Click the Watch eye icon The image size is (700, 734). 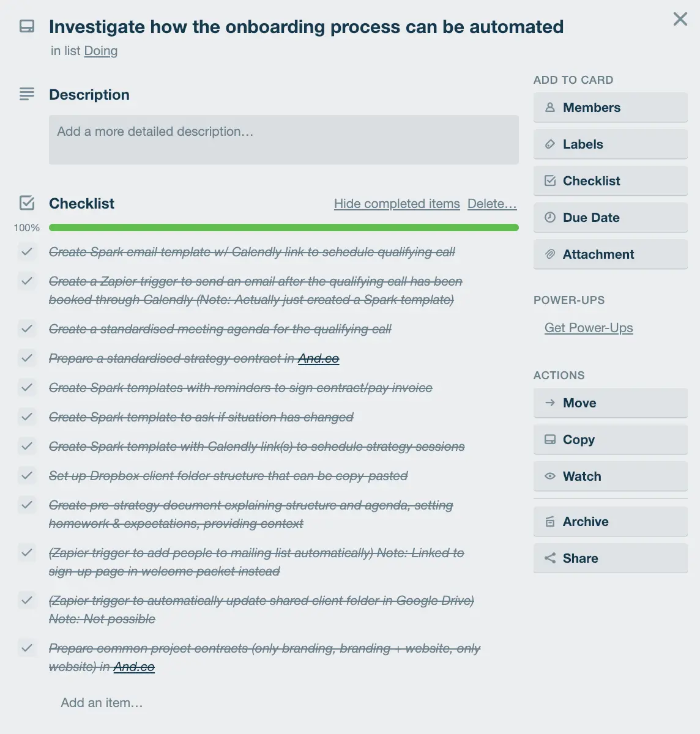[x=550, y=476]
